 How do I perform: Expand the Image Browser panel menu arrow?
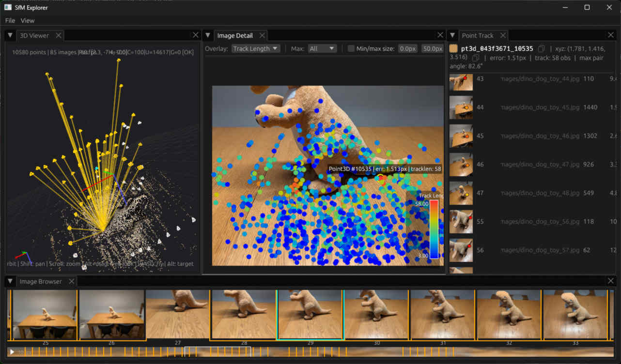coord(10,281)
